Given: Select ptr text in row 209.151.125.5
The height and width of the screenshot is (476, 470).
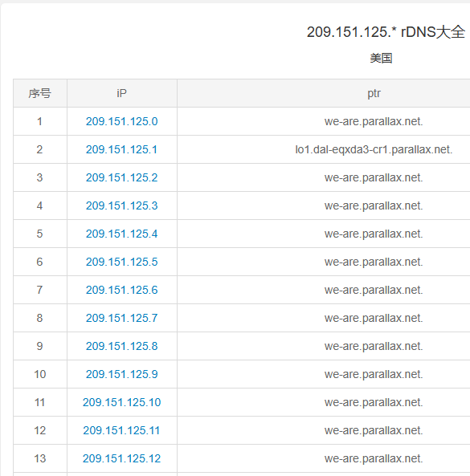Looking at the screenshot, I should point(374,262).
